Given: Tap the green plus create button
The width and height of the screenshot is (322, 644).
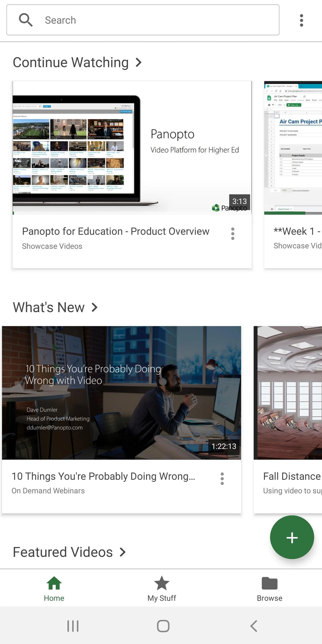Looking at the screenshot, I should click(x=292, y=537).
